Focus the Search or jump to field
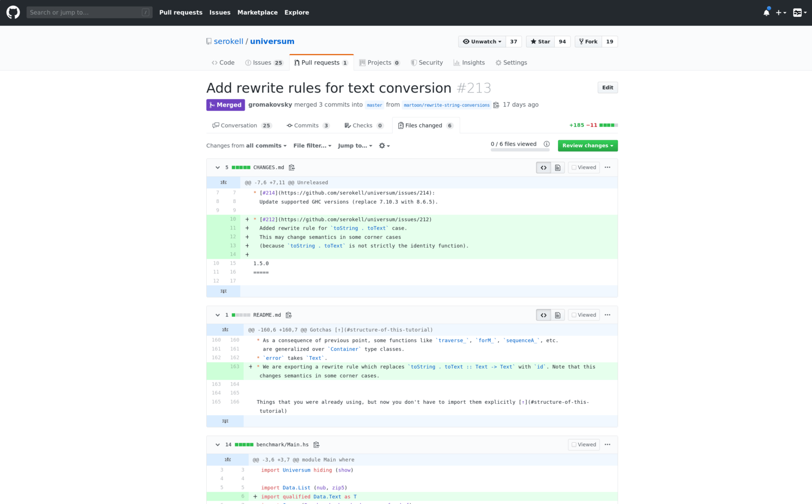Viewport: 812px width, 504px height. tap(89, 12)
